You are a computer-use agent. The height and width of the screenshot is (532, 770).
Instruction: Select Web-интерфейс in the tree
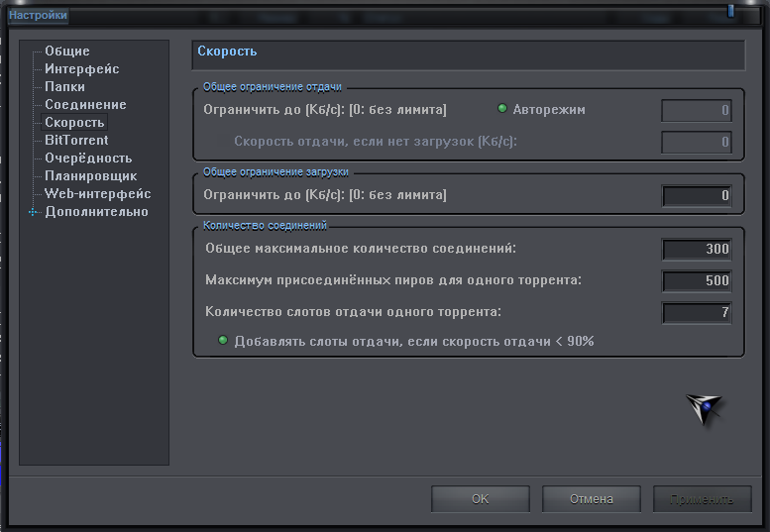98,194
